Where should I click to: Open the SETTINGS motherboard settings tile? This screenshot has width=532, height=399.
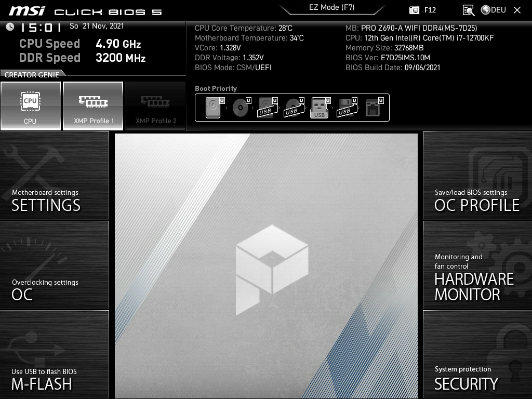[x=54, y=176]
